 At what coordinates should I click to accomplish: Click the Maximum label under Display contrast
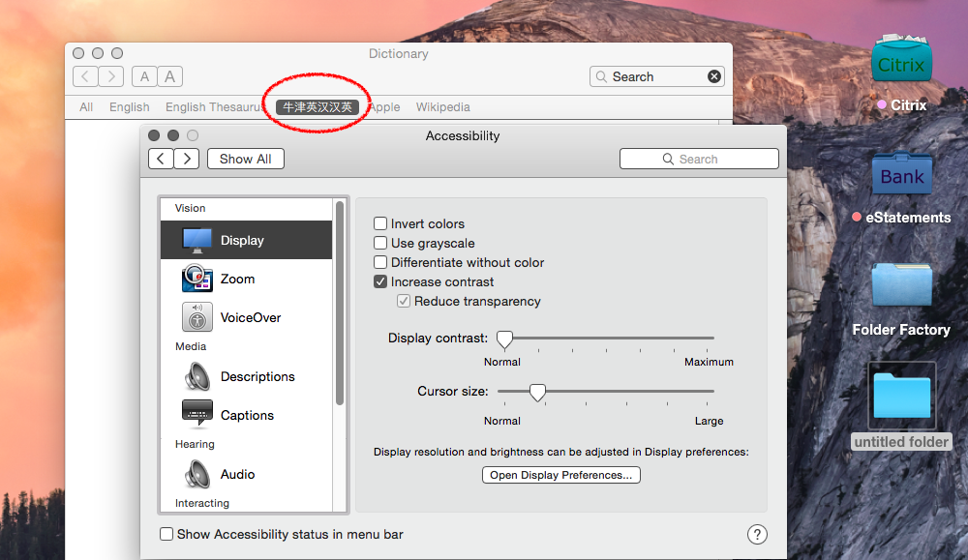coord(709,362)
